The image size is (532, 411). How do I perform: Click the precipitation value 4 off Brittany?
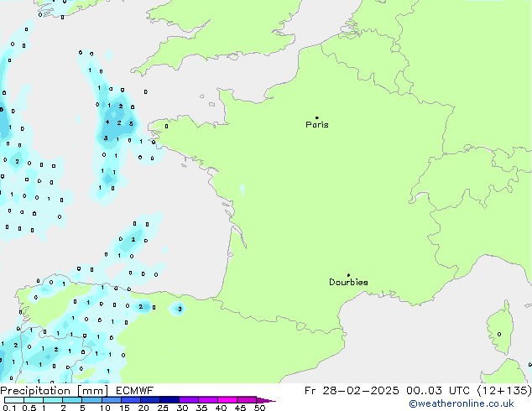[x=107, y=122]
